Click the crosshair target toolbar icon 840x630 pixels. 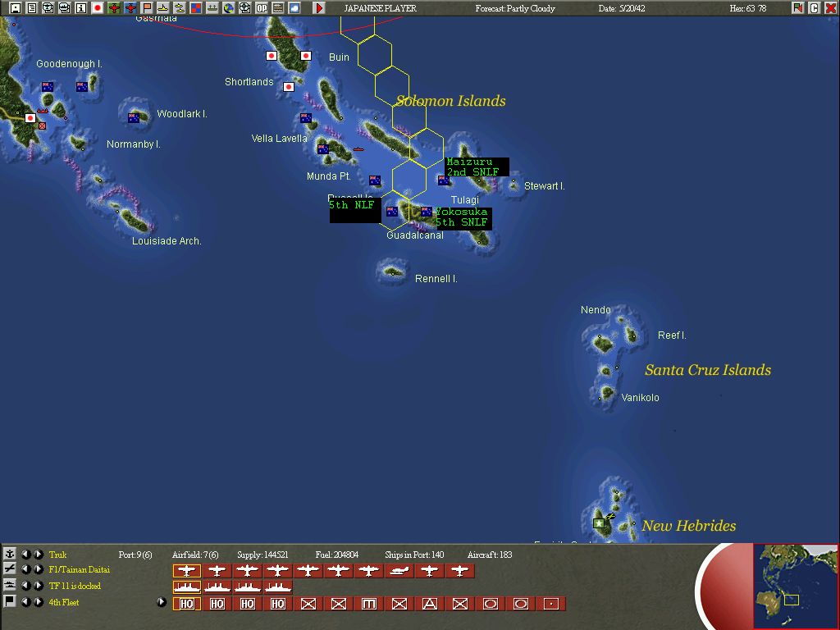244,8
